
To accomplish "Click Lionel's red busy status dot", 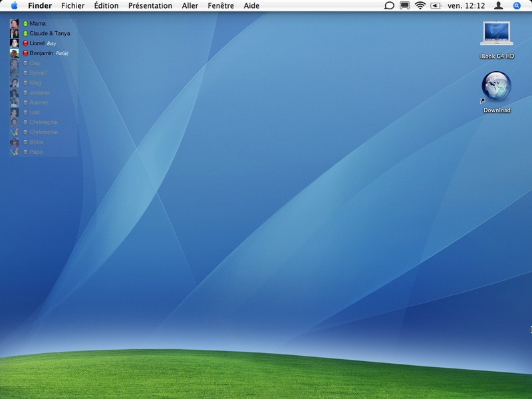I will (x=25, y=43).
